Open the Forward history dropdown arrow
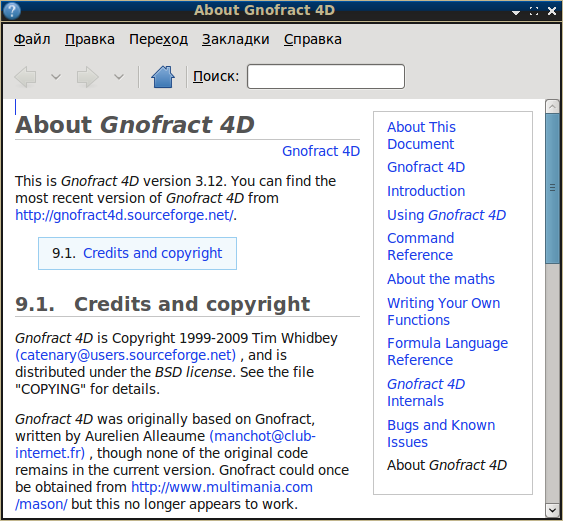This screenshot has height=521, width=563. pos(119,76)
